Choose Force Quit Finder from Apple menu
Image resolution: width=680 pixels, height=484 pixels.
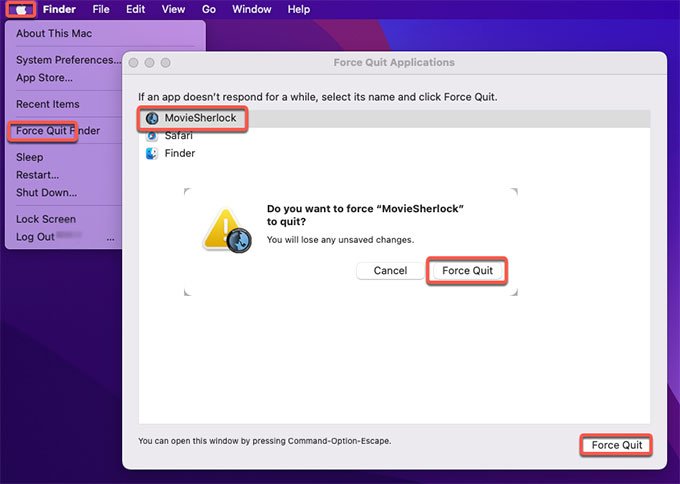(x=58, y=131)
